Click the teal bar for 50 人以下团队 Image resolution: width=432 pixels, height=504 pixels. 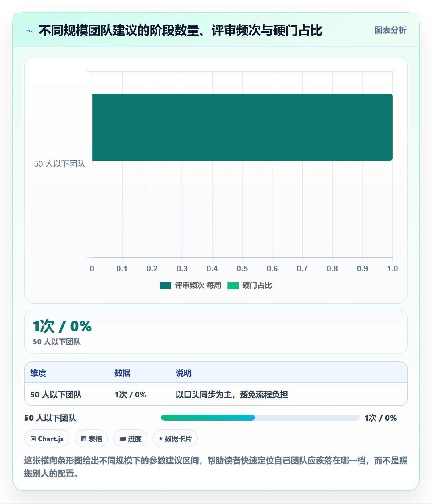(242, 127)
